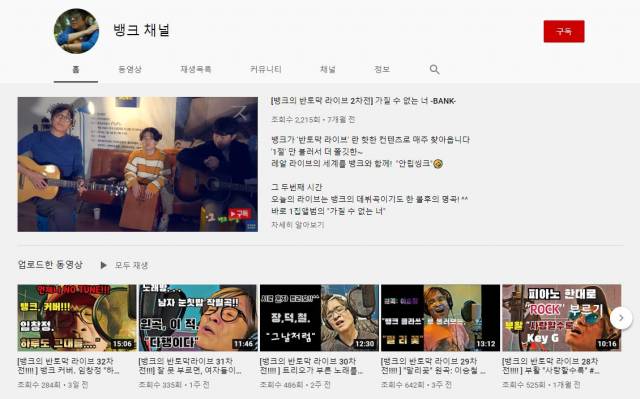
Task: Go to the 커뮤니티 tab
Action: tap(266, 69)
